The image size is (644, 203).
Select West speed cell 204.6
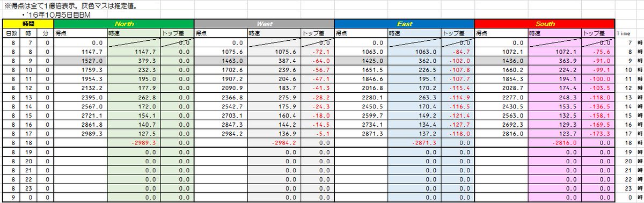tap(274, 78)
